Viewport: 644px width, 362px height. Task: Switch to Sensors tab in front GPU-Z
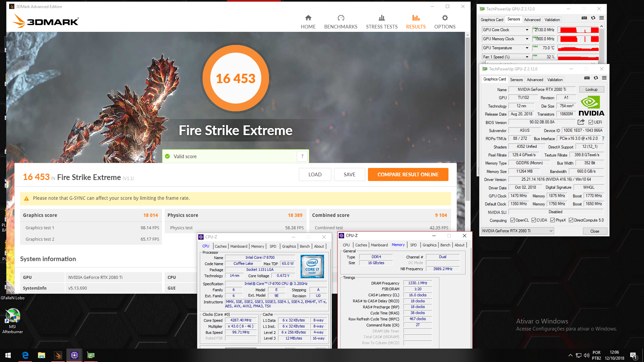pos(516,80)
